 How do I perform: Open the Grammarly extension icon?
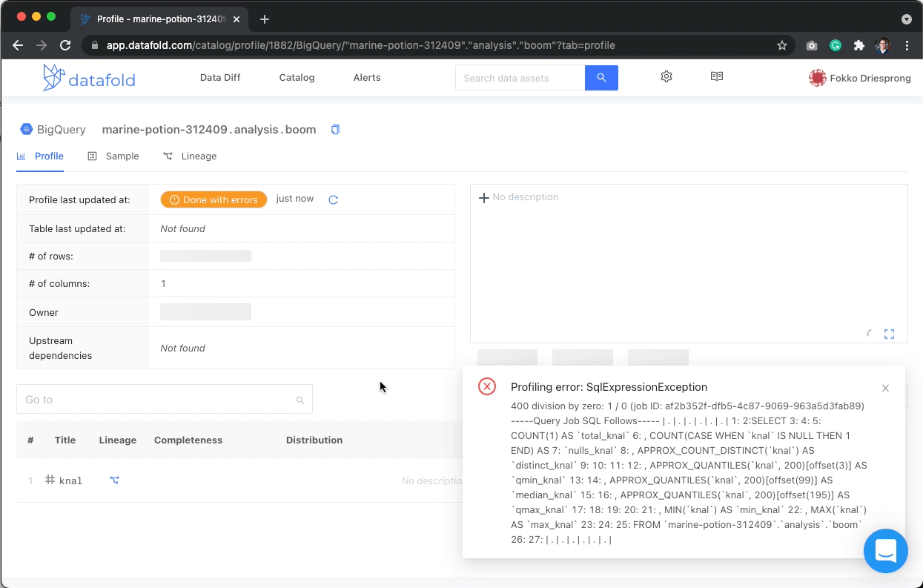click(836, 45)
